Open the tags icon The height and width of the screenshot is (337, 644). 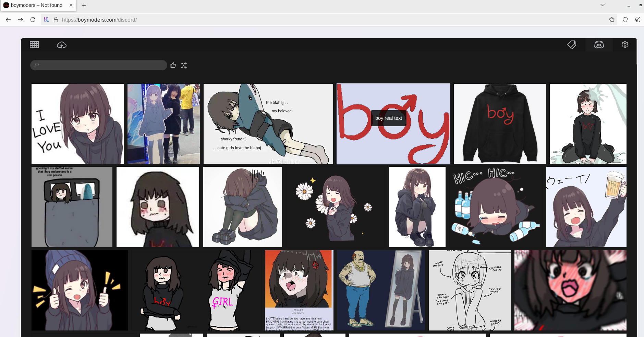pos(571,45)
